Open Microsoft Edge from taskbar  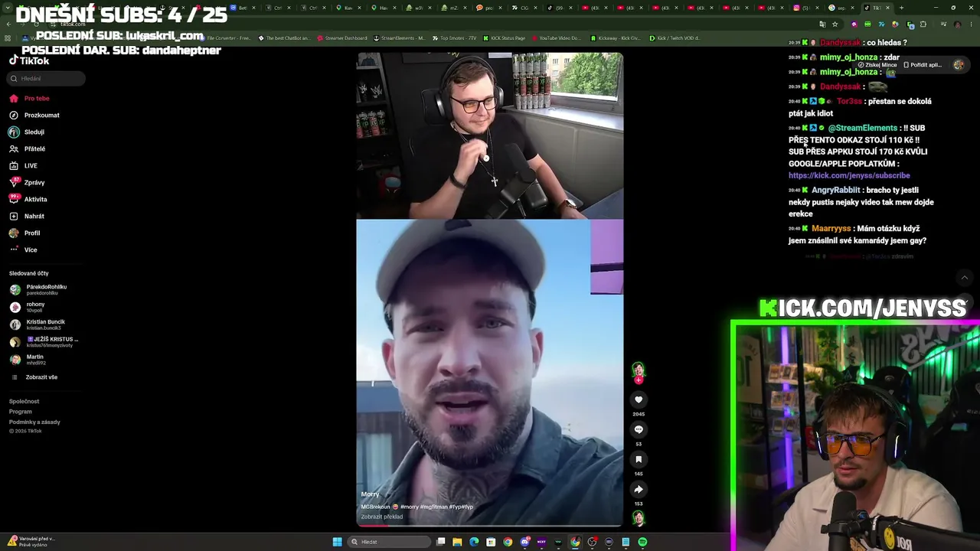474,542
